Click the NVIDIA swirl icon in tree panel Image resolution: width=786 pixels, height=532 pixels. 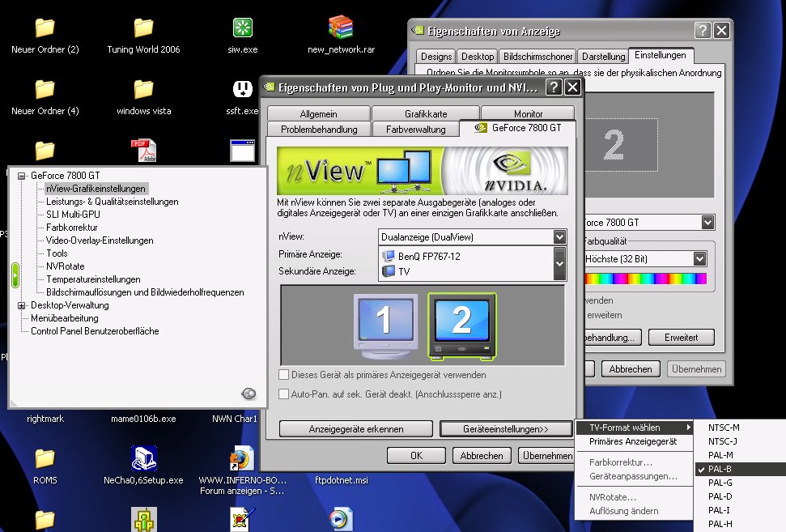coord(249,394)
